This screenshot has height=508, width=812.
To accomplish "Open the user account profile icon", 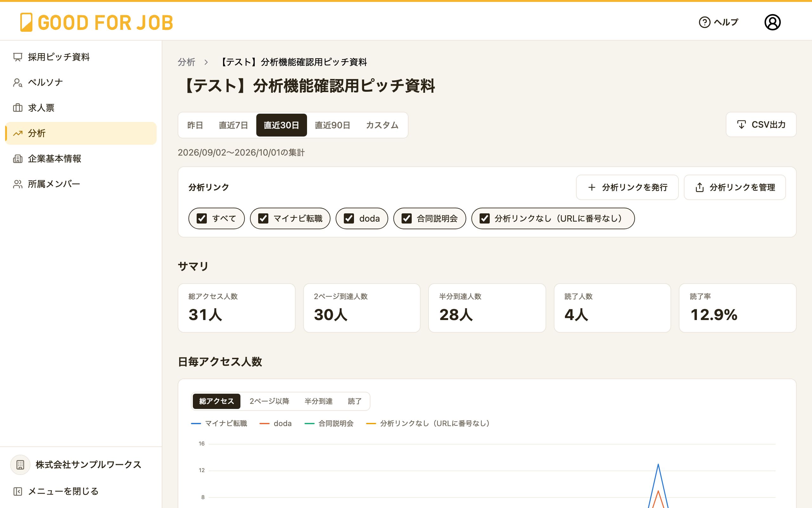I will [772, 22].
